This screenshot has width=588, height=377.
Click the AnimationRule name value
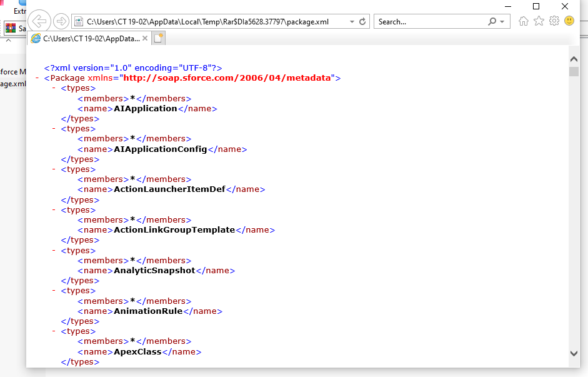[x=148, y=311]
